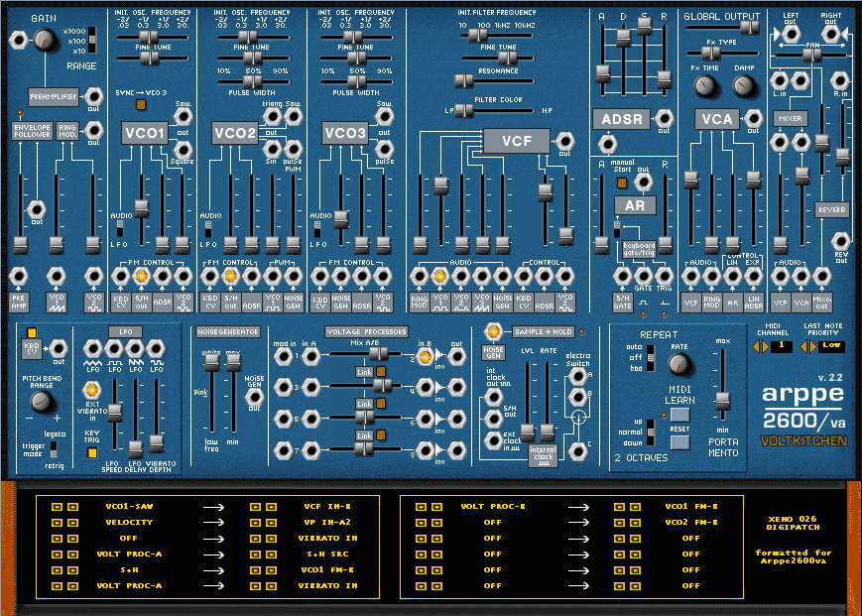Select next Last Note Priority option
This screenshot has height=616, width=862.
[x=812, y=347]
